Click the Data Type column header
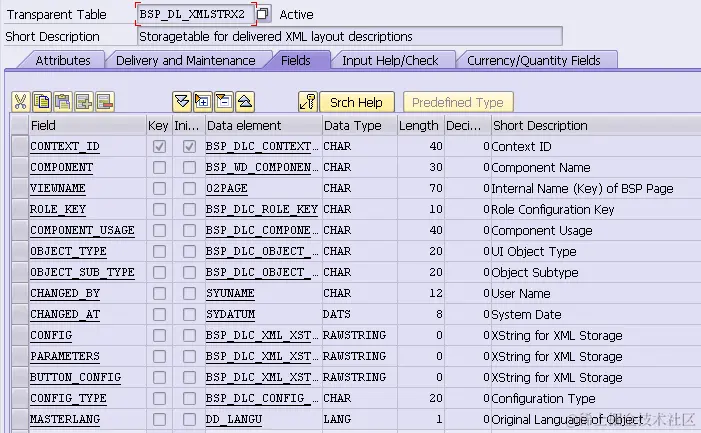The width and height of the screenshot is (701, 433). tap(359, 126)
